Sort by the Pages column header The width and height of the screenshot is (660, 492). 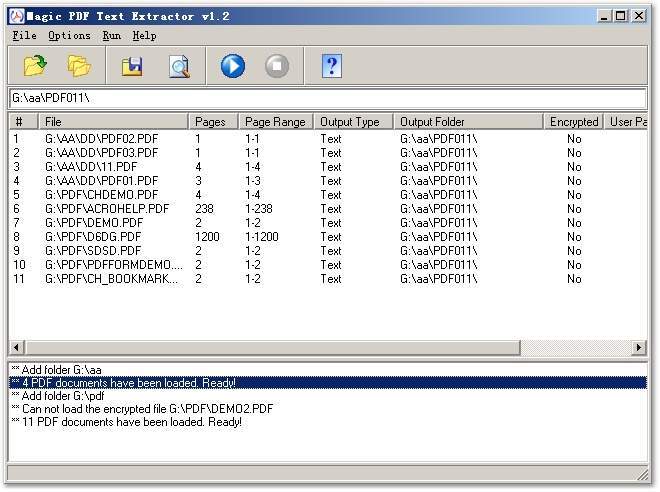(x=213, y=122)
